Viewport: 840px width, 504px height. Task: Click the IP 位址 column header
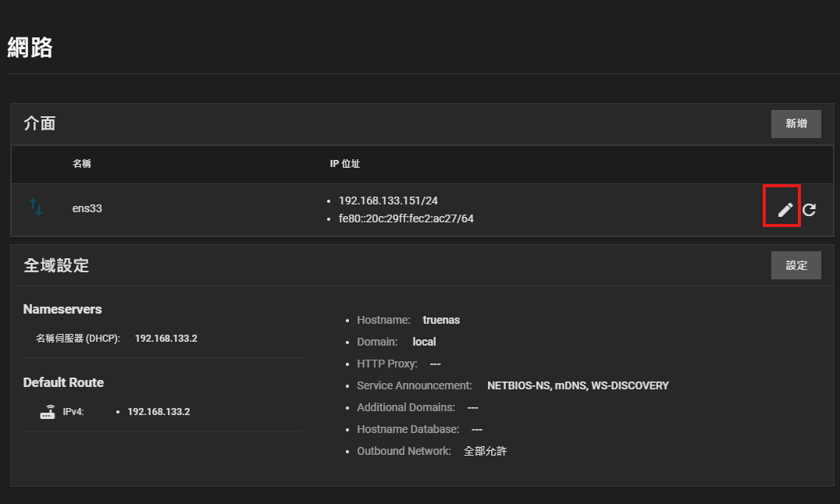coord(344,164)
